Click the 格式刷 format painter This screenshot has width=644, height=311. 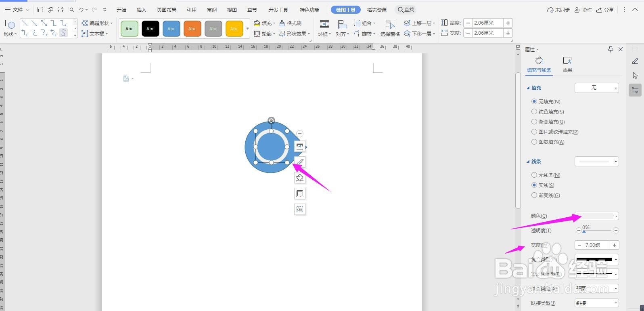click(291, 23)
